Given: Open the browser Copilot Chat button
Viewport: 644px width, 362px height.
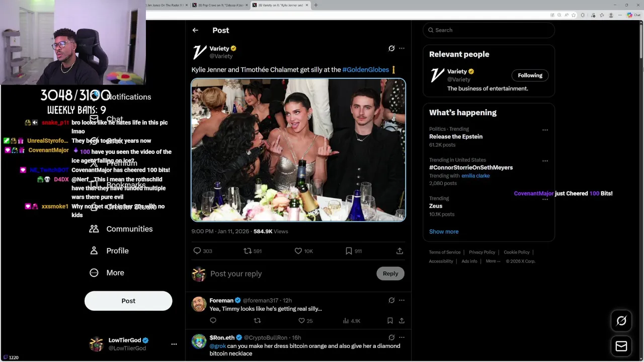Looking at the screenshot, I should pyautogui.click(x=633, y=15).
